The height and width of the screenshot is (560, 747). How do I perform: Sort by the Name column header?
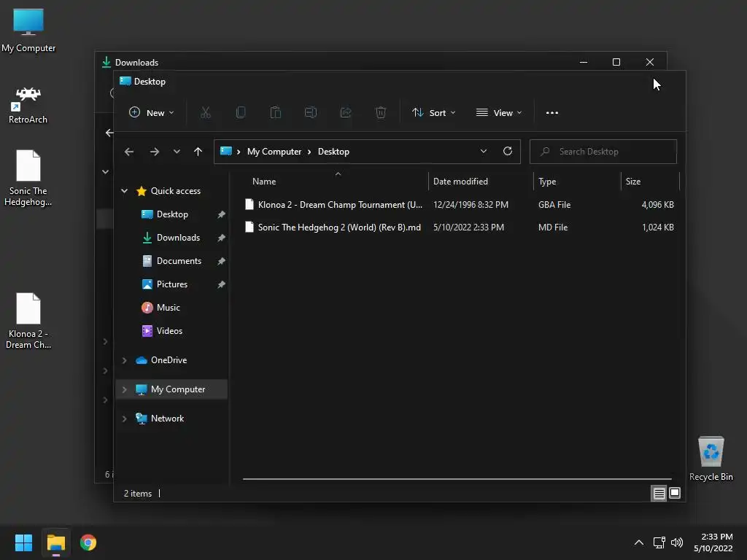[x=264, y=182]
